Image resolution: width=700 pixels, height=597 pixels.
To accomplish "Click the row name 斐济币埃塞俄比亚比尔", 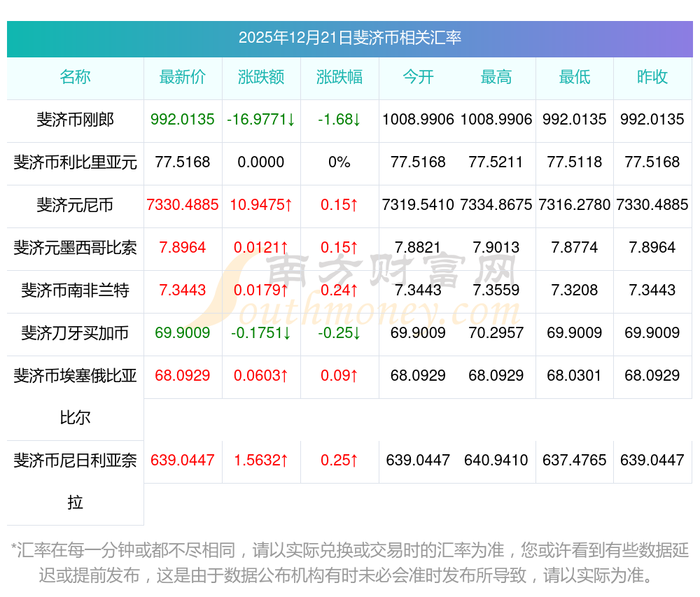I will [75, 396].
